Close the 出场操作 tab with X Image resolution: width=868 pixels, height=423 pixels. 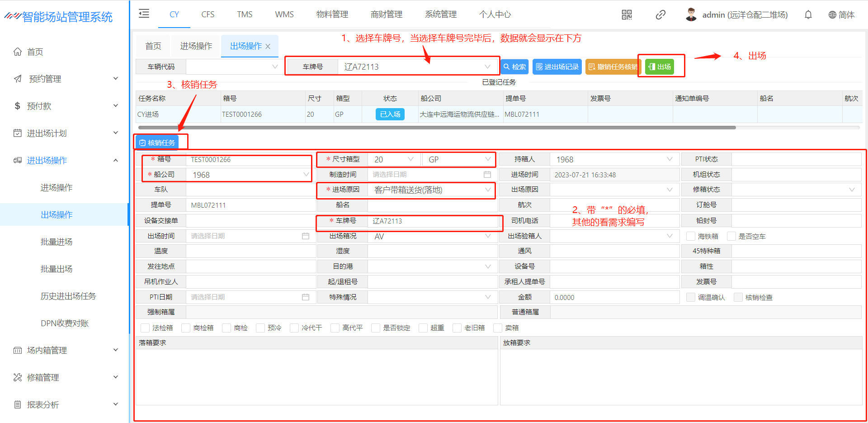coord(268,47)
